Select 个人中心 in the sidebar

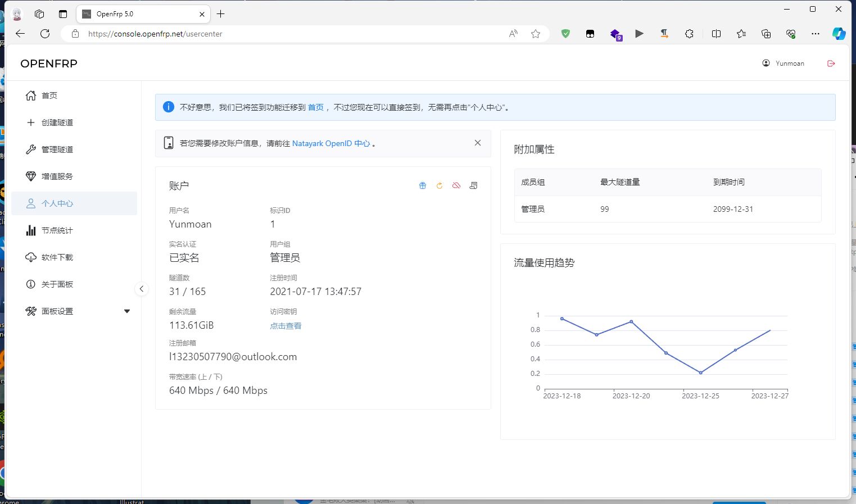[x=74, y=203]
